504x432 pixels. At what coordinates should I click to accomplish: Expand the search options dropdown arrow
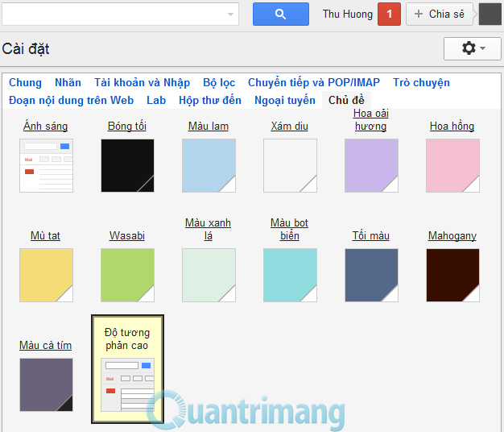[231, 15]
